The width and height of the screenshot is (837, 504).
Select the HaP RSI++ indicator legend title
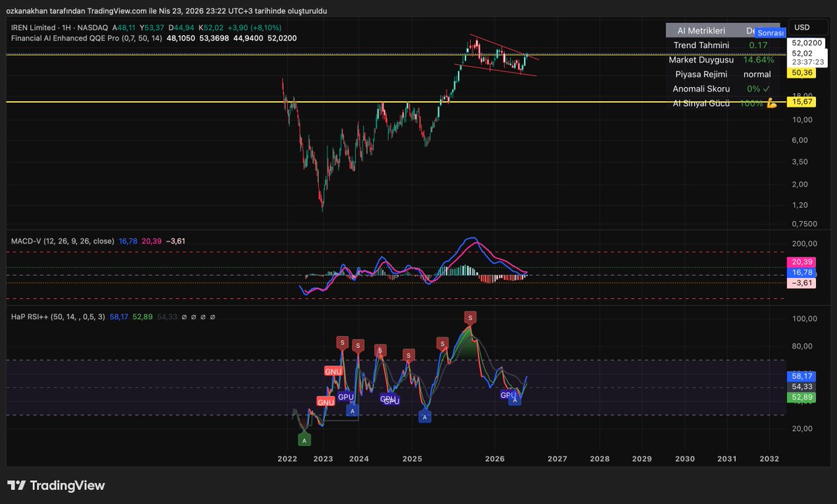(58, 316)
